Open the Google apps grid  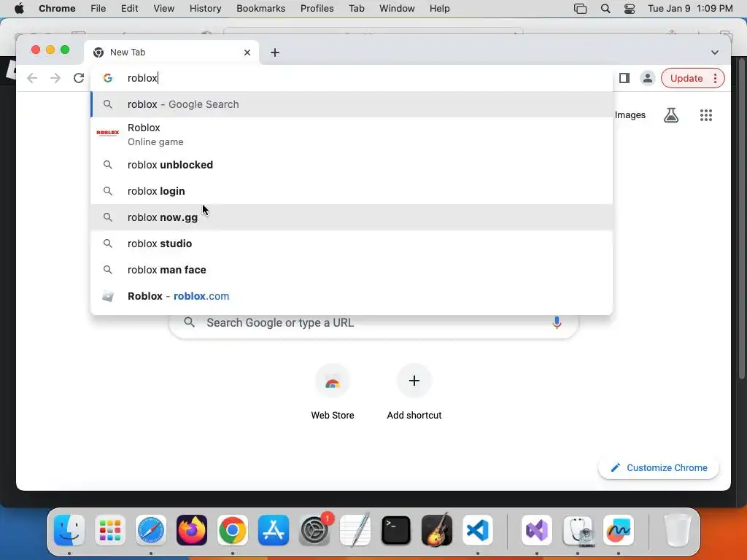point(706,114)
